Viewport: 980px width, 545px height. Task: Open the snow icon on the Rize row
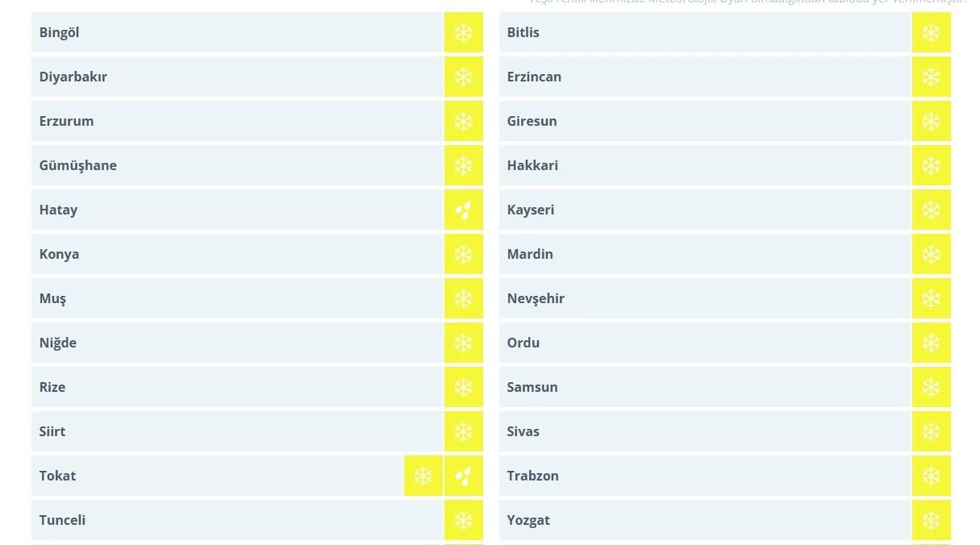(463, 388)
